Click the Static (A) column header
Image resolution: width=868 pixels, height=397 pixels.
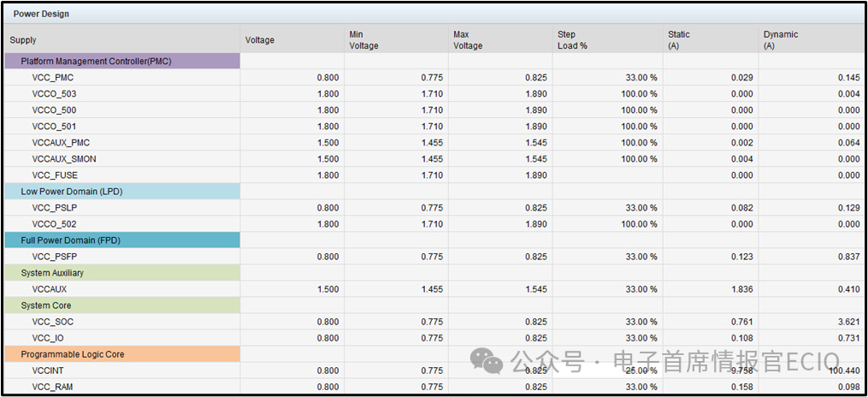pyautogui.click(x=679, y=40)
